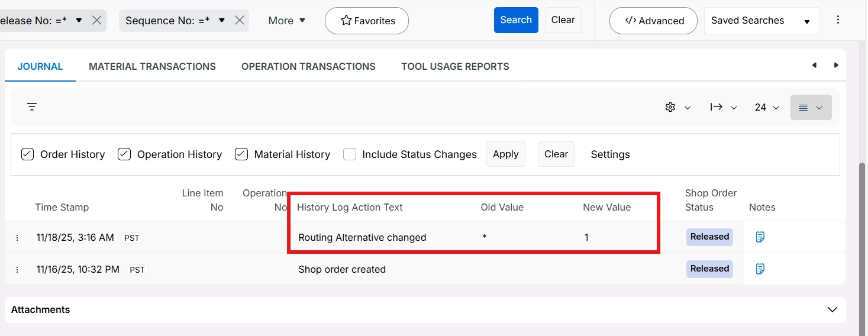Open the gear settings menu in the toolbar

pyautogui.click(x=677, y=108)
